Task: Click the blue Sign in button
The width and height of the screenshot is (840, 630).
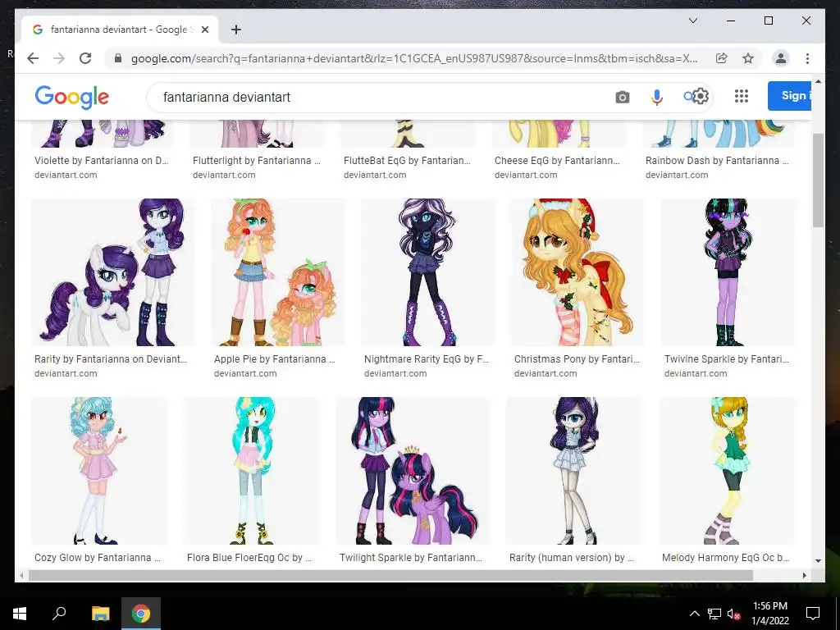Action: [790, 96]
